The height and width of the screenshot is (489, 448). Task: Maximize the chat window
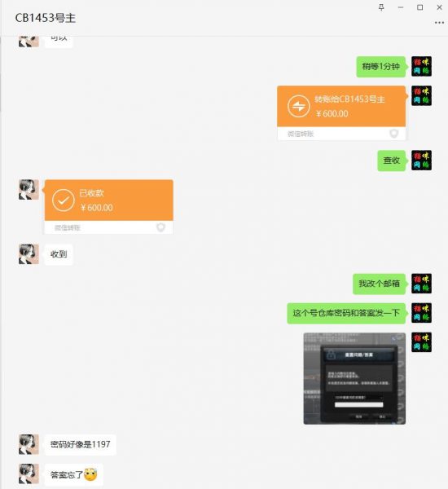pyautogui.click(x=420, y=7)
